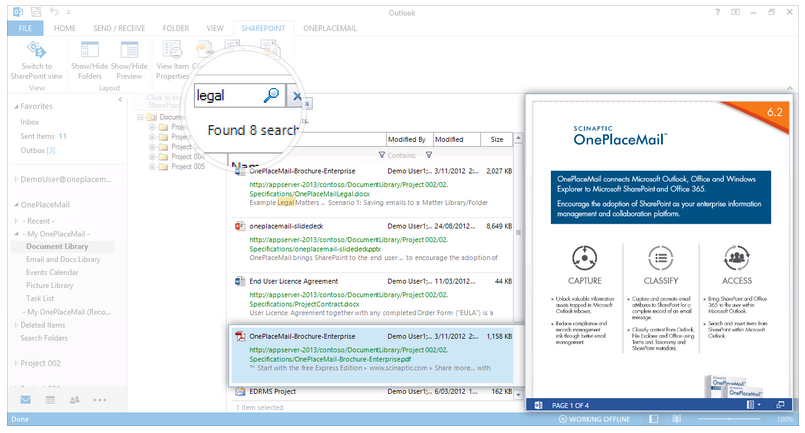Click the navigation bar ellipsis options
805x433 pixels.
pyautogui.click(x=100, y=399)
